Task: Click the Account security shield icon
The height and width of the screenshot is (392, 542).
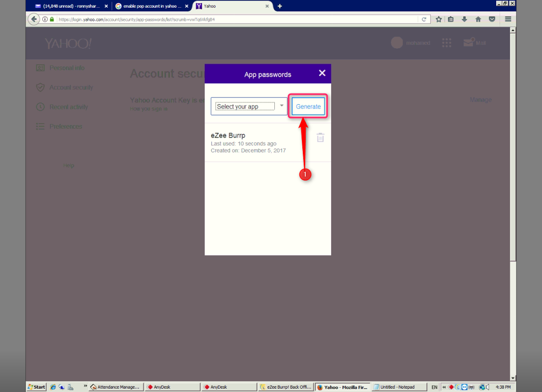Action: (x=41, y=87)
